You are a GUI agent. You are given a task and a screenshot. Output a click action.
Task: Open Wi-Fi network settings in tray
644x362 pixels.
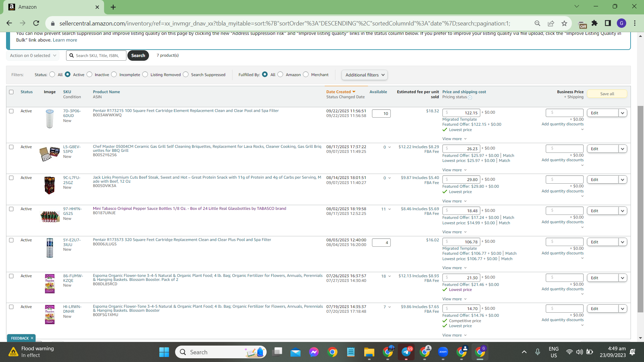569,352
